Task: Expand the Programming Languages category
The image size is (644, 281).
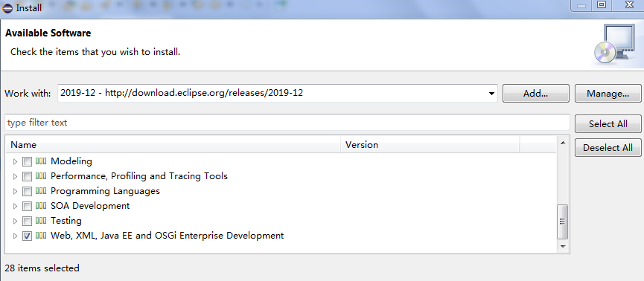Action: [16, 192]
